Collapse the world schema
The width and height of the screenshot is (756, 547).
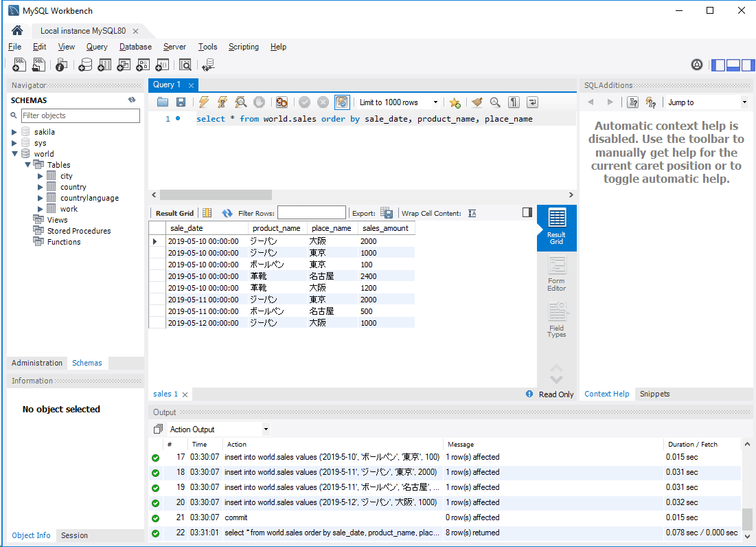[14, 154]
